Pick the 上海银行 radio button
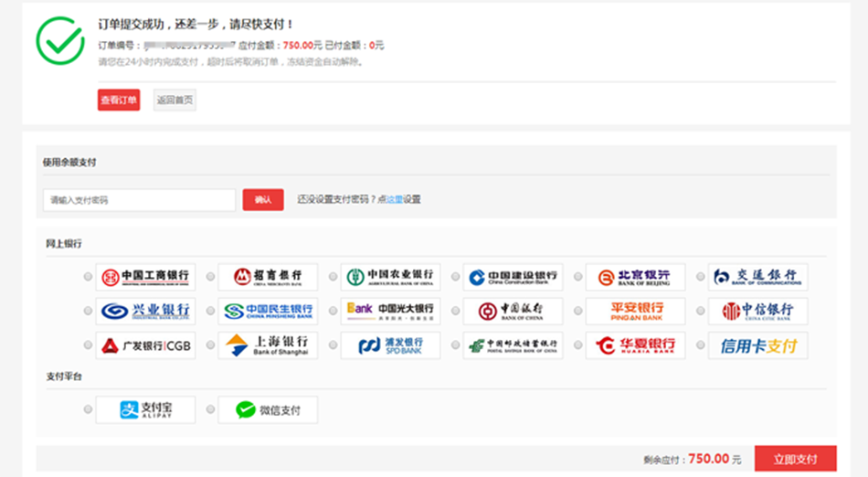Viewport: 868px width, 477px height. coord(210,344)
